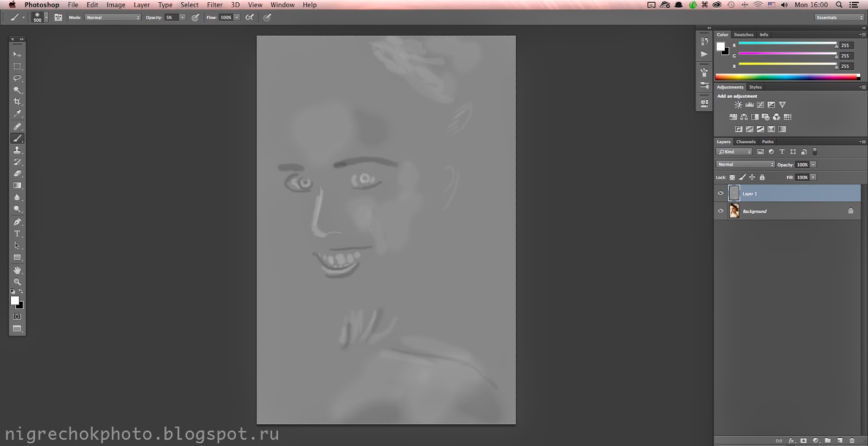Viewport: 868px width, 446px height.
Task: Select the Zoom tool
Action: (17, 282)
